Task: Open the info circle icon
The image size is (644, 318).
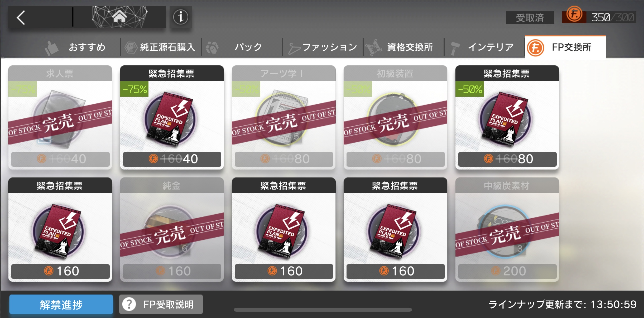Action: (181, 17)
